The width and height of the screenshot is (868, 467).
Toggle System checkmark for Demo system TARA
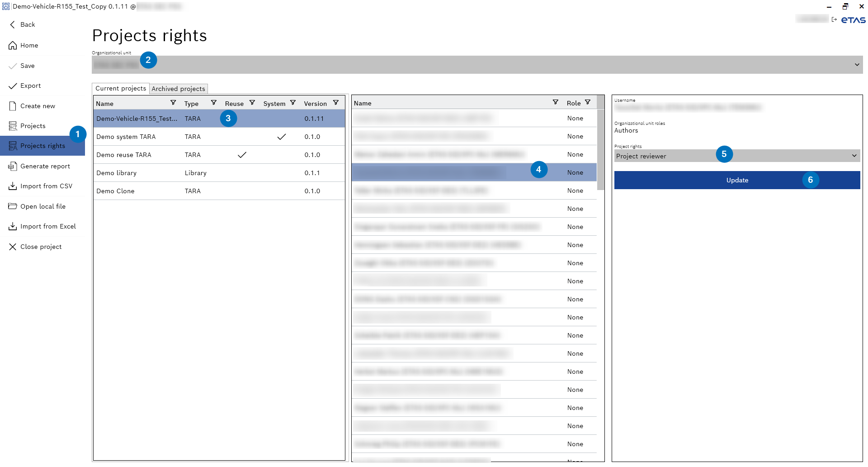281,137
